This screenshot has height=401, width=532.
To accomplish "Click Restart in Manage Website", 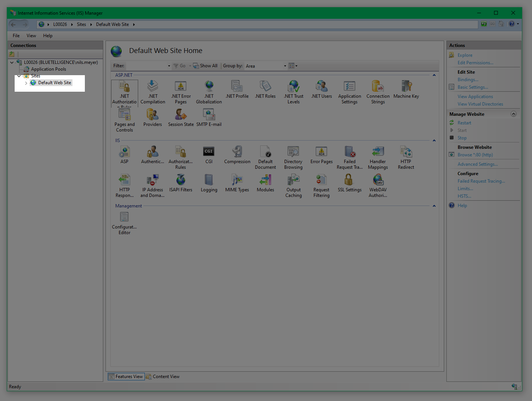I will (x=464, y=123).
